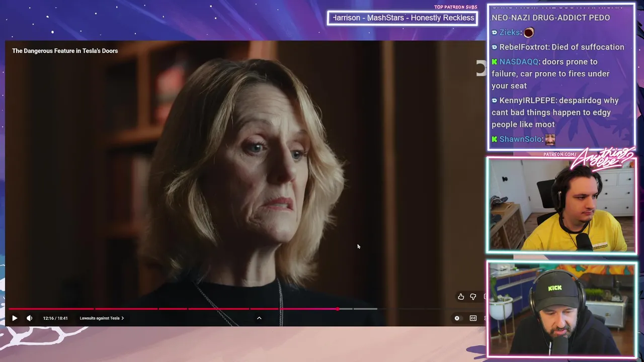Click the Kick badge beside ShawnSolo

coord(495,139)
